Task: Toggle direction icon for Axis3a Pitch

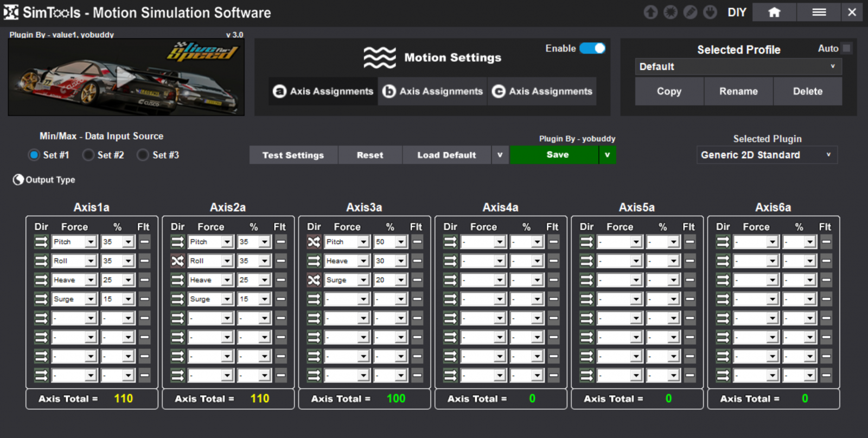Action: (x=314, y=242)
